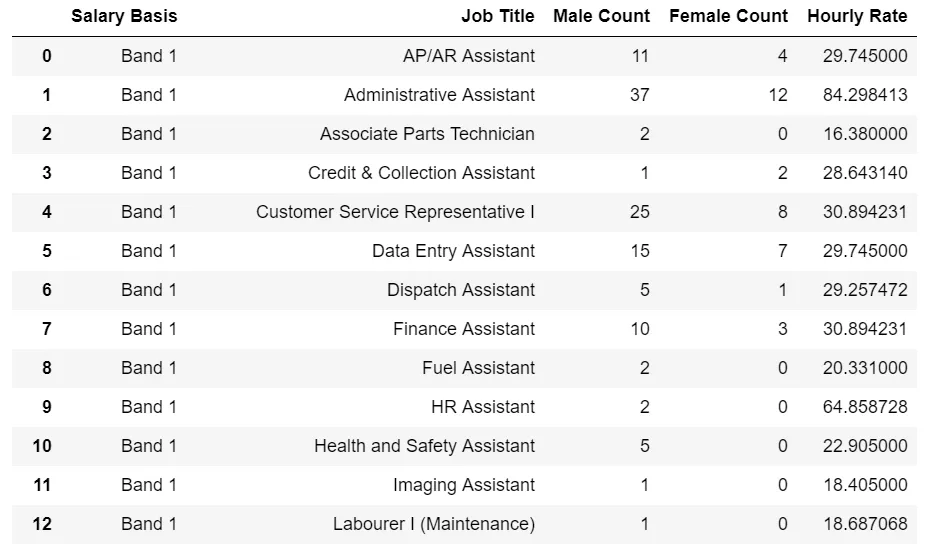The width and height of the screenshot is (931, 548).
Task: Click Credit & Collection Assistant cell
Action: pyautogui.click(x=421, y=173)
